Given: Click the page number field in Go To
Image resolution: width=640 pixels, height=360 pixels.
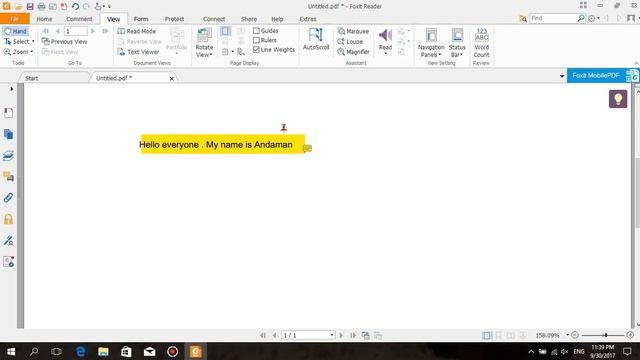Looking at the screenshot, I should (76, 31).
